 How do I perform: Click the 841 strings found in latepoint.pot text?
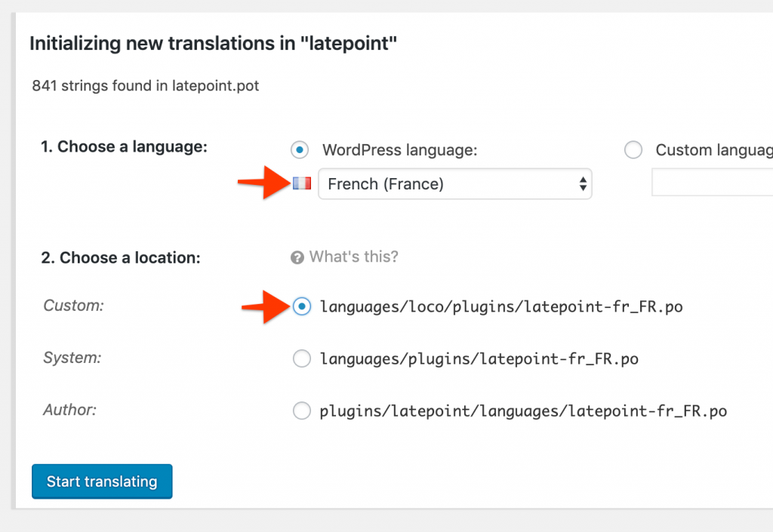coord(146,86)
